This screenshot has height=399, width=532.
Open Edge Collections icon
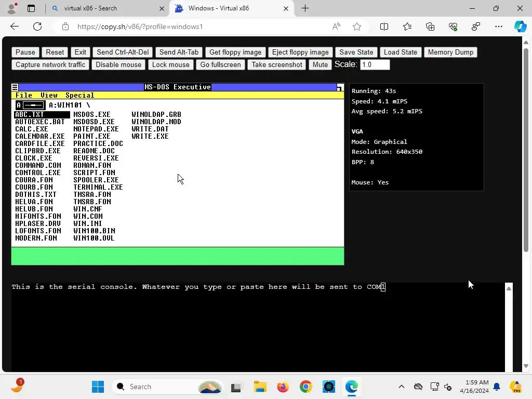[430, 26]
